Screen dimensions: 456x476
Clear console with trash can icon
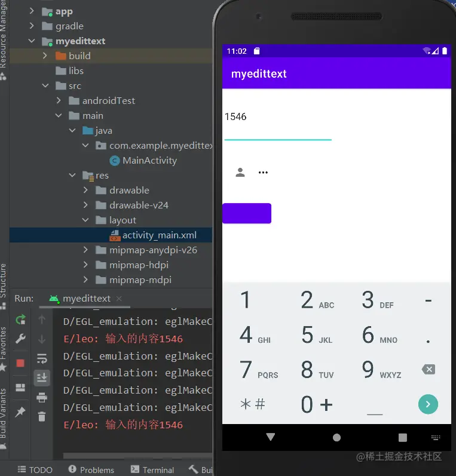click(42, 416)
